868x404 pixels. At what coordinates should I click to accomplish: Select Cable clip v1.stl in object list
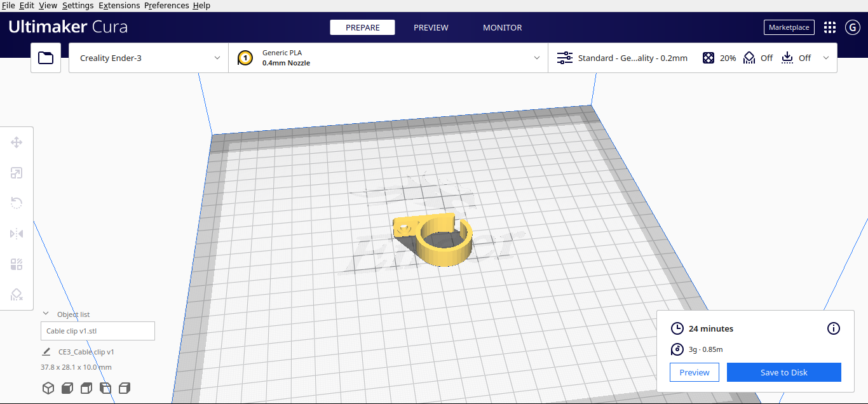98,331
